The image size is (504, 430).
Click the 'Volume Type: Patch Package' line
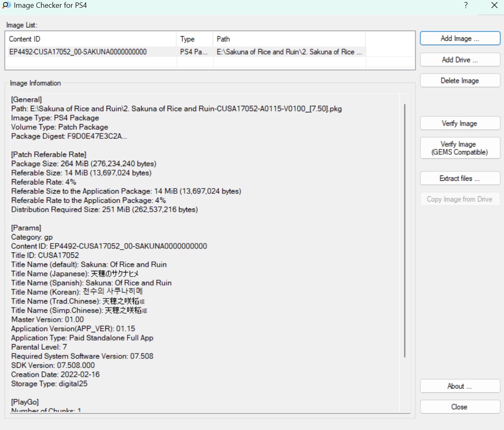pos(59,127)
